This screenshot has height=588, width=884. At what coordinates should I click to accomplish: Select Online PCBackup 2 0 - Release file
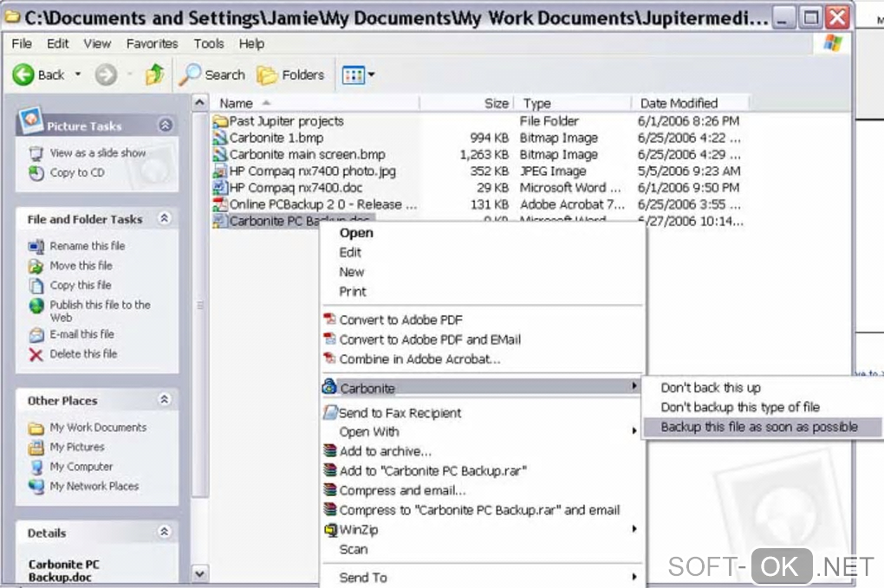click(323, 204)
